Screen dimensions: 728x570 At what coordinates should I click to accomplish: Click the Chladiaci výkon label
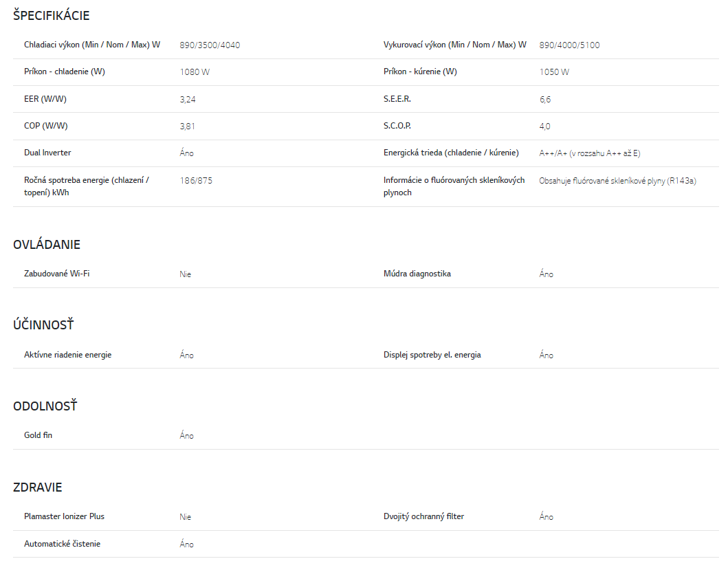coord(92,45)
